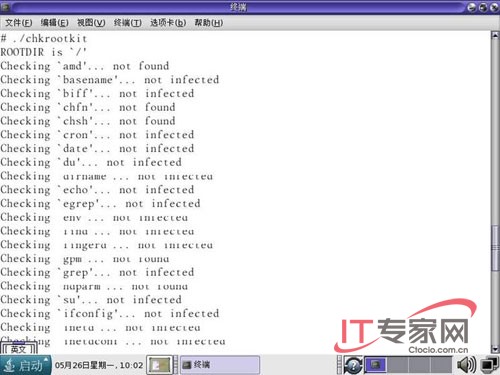Switch to the second workspace
The image size is (500, 375).
(x=397, y=365)
